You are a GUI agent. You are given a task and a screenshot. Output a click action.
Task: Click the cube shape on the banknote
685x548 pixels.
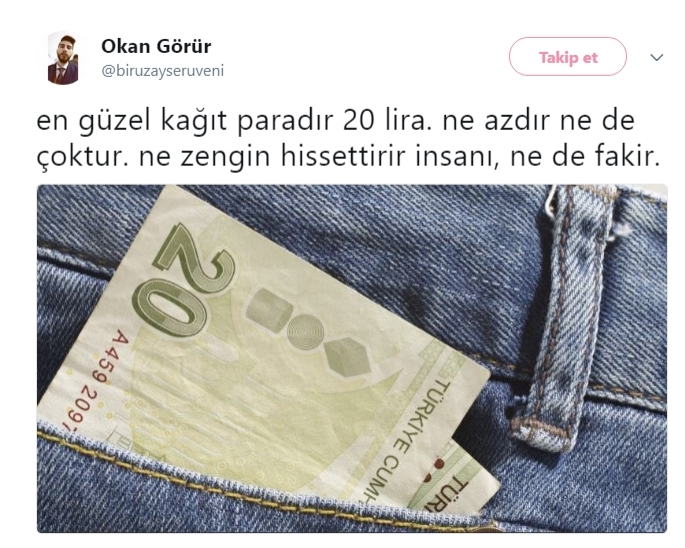coord(348,357)
